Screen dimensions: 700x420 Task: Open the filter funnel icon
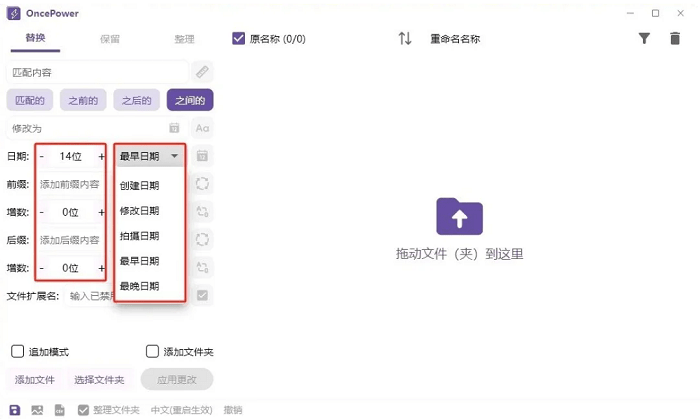pos(644,38)
